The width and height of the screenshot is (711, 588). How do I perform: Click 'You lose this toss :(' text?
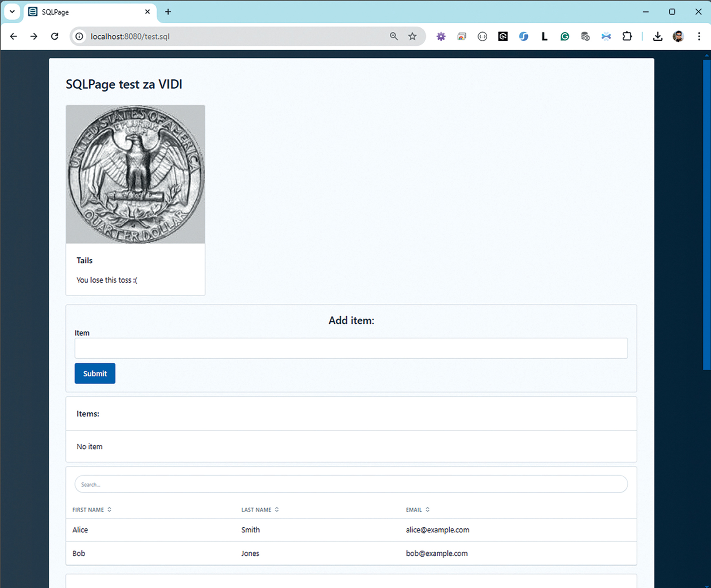(x=107, y=280)
